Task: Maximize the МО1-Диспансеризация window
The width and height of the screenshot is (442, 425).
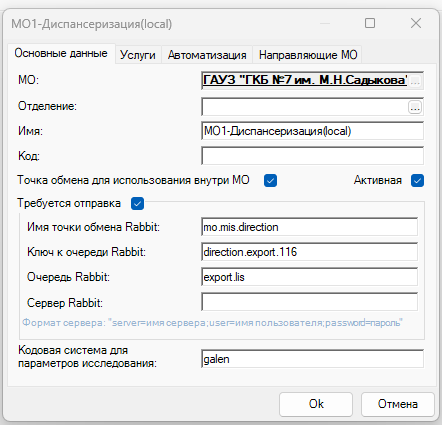Action: pos(370,23)
